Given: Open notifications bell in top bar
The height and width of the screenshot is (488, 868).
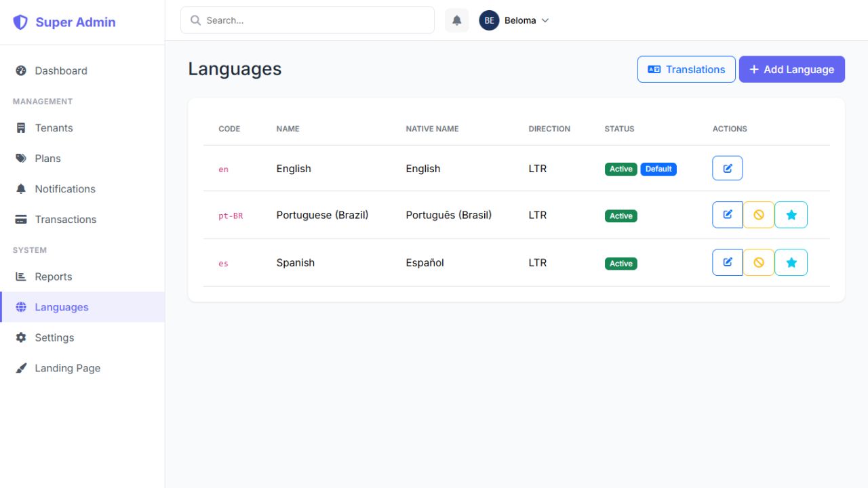Looking at the screenshot, I should tap(457, 20).
